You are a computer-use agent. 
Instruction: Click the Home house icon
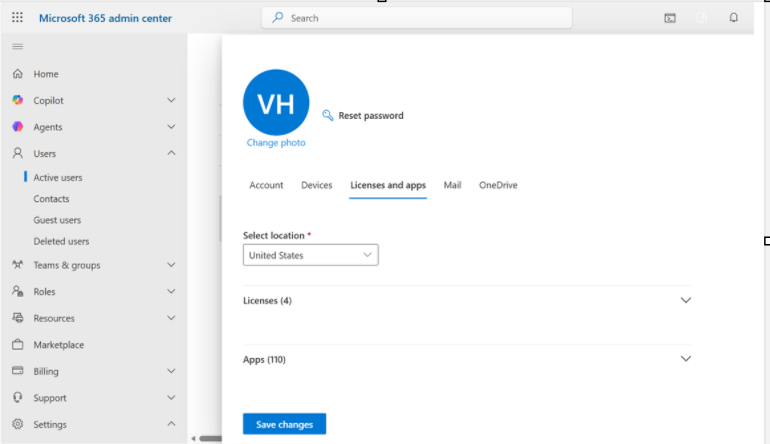tap(18, 74)
